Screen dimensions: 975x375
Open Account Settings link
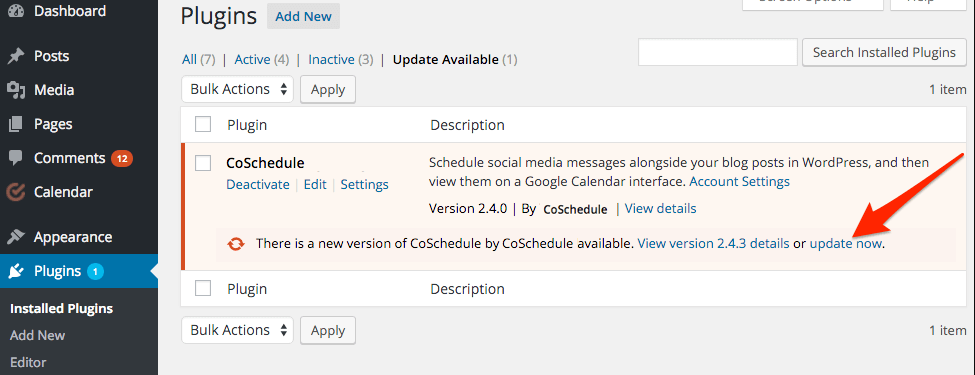(x=739, y=182)
